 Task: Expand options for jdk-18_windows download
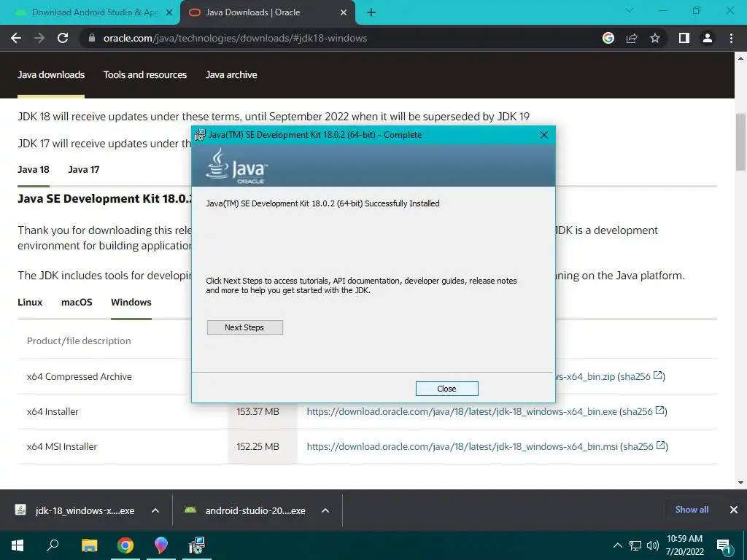coord(155,510)
